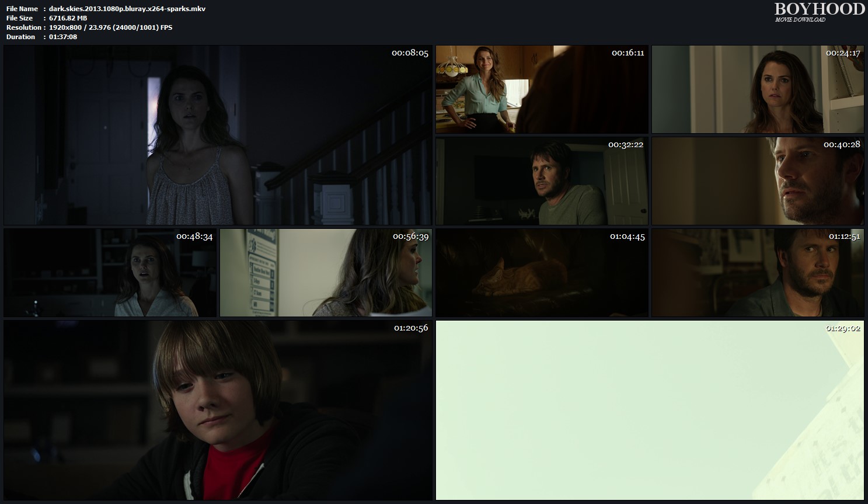The image size is (868, 504).
Task: Click the duration value 01:37:08
Action: point(63,37)
